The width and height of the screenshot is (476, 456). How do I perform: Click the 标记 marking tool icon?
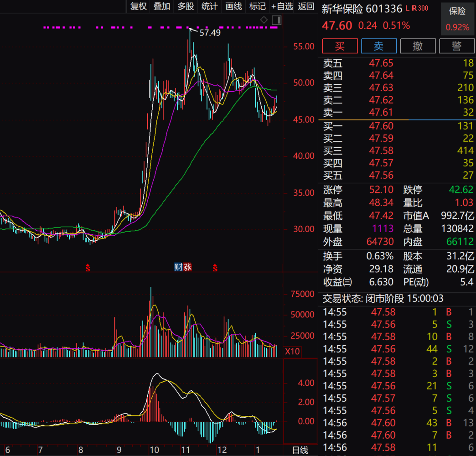pyautogui.click(x=257, y=7)
